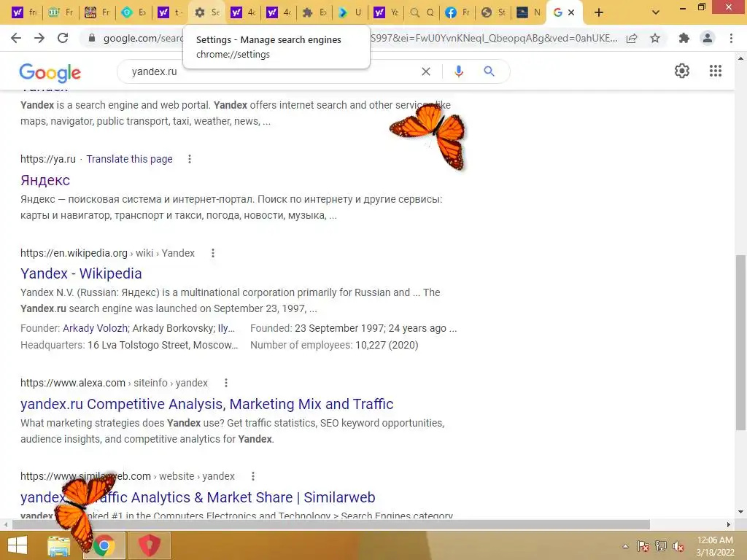Open more options for ya.ru result

(x=190, y=159)
